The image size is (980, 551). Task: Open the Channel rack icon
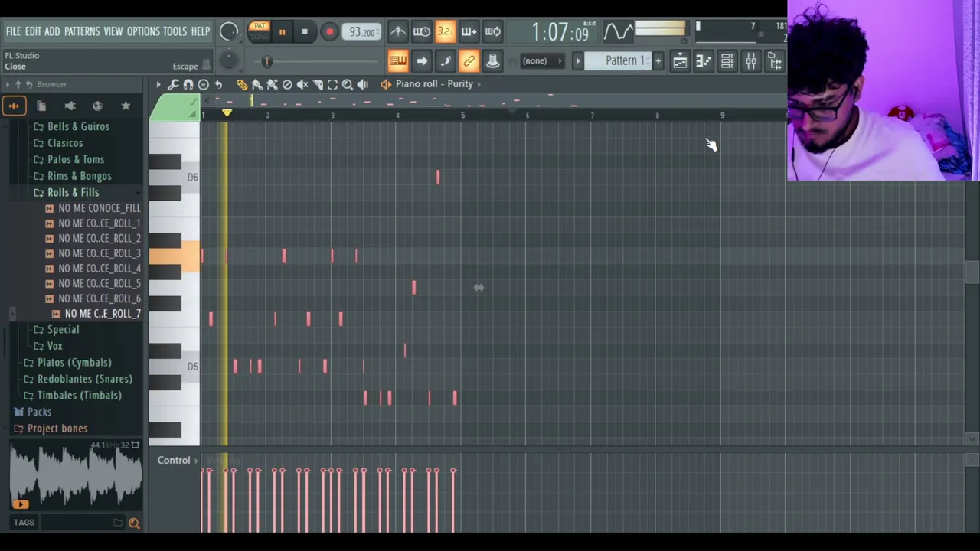(727, 61)
